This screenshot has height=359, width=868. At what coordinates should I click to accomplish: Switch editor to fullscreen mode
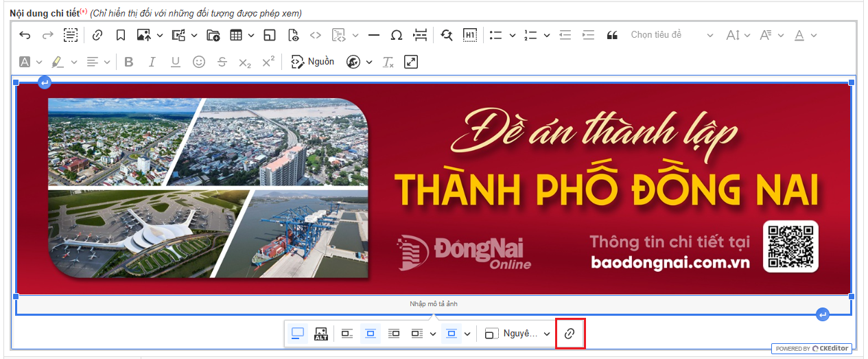click(x=411, y=62)
